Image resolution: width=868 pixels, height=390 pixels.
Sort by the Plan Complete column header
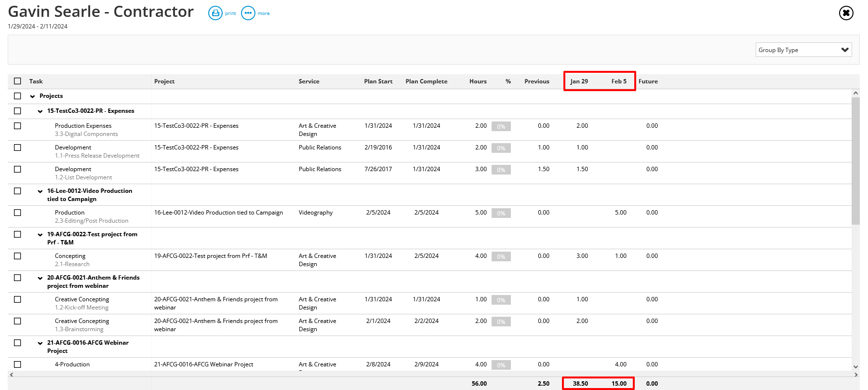click(427, 81)
